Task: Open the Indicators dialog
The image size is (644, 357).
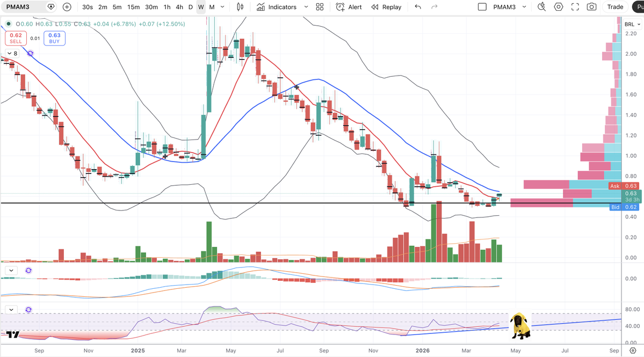Action: [277, 7]
